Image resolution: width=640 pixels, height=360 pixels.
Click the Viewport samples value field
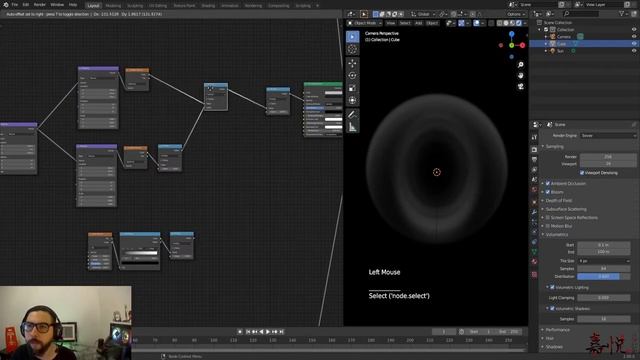click(608, 164)
